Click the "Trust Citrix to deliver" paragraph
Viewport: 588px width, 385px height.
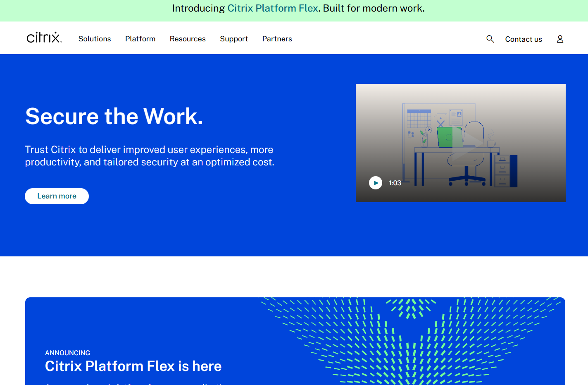(150, 156)
